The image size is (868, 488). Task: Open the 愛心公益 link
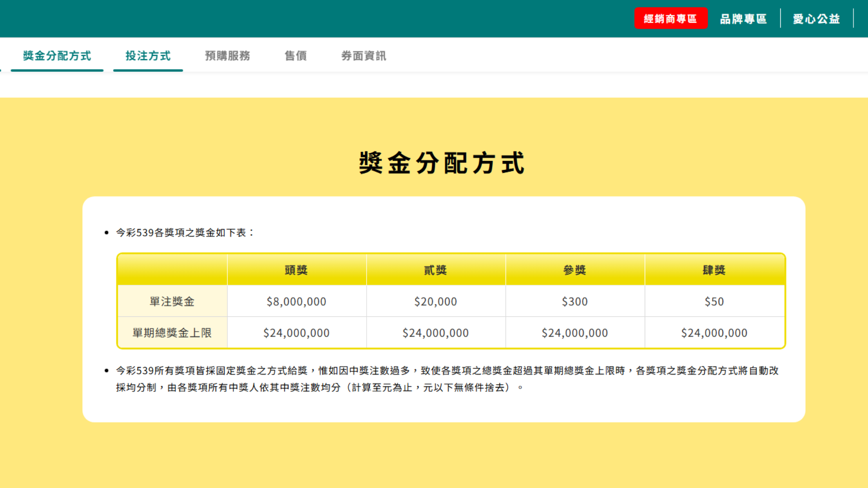(816, 19)
